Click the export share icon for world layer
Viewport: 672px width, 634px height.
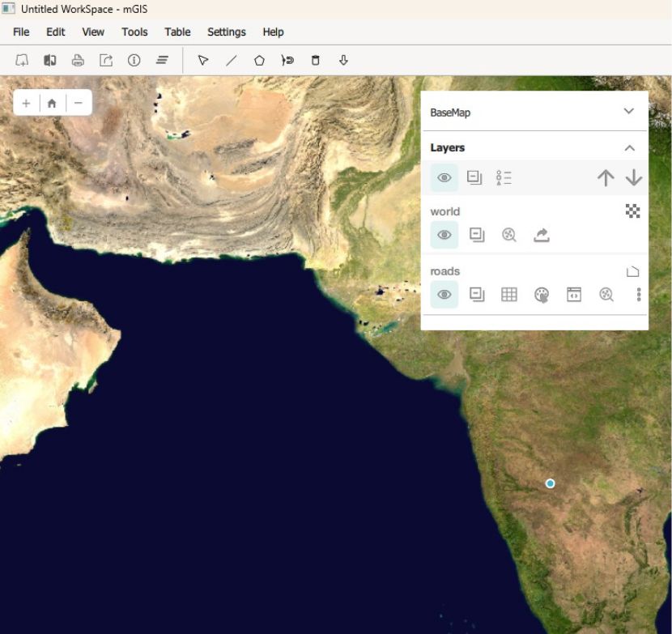(x=542, y=235)
